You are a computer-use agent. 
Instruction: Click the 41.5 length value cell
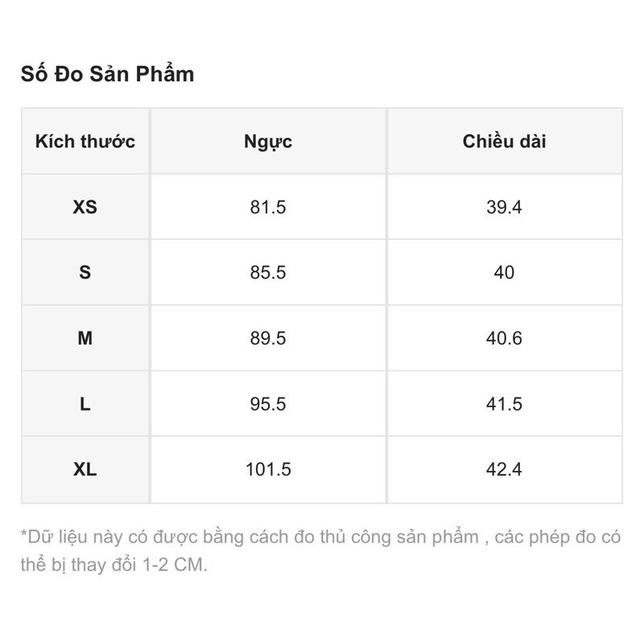coord(505,404)
